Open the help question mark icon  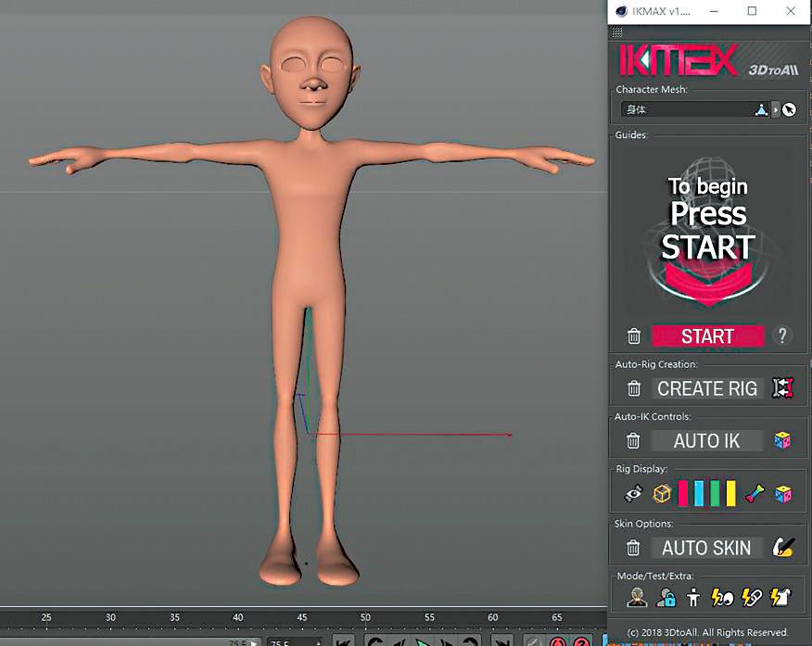782,336
